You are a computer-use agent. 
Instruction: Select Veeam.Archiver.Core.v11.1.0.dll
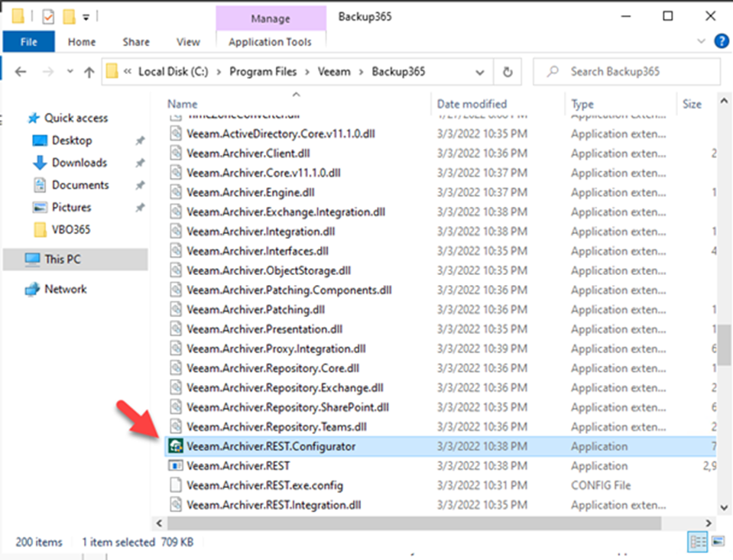[263, 173]
